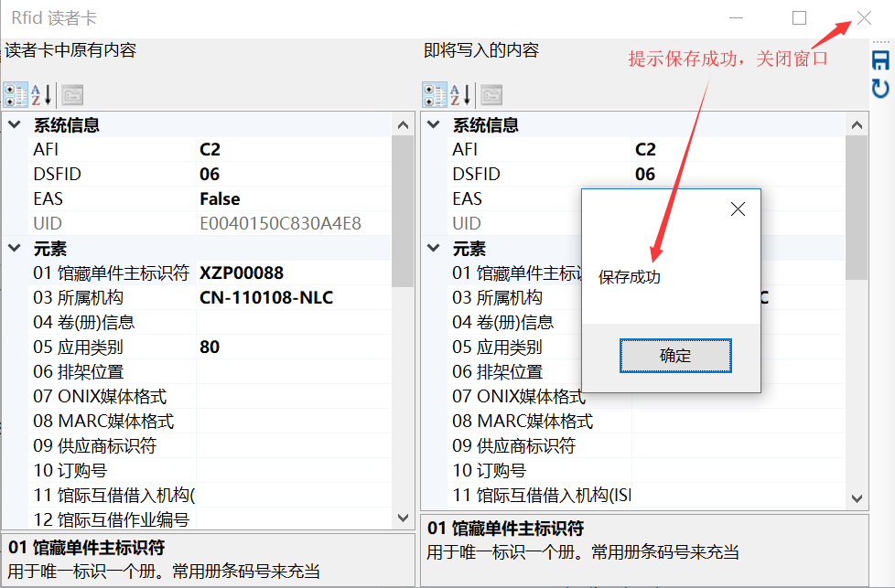Select 05 应用类别 row in left panel

(210, 347)
